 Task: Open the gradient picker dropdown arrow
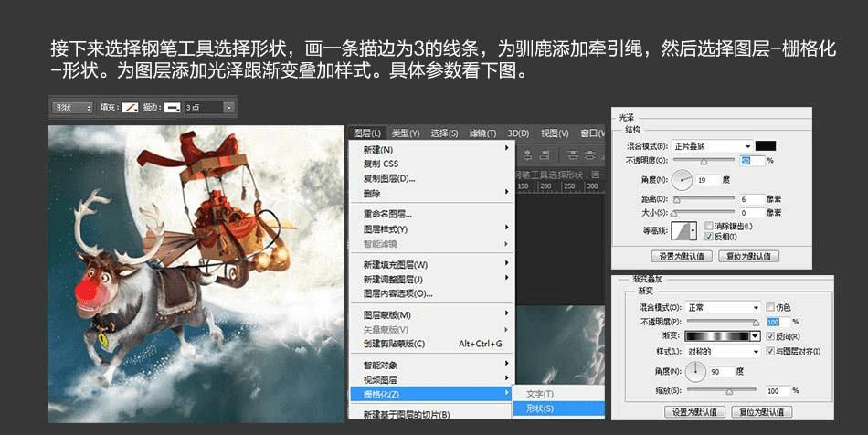coord(755,336)
